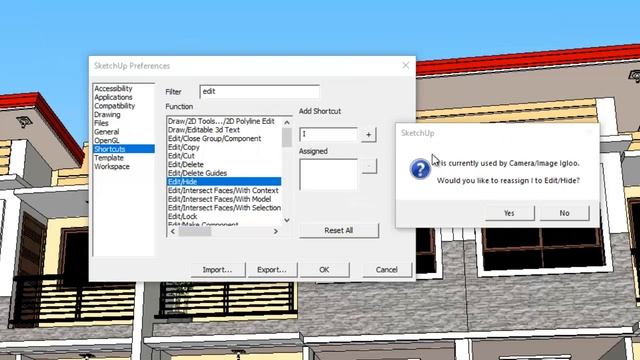The height and width of the screenshot is (360, 640).
Task: Select the Edit/Copy function
Action: click(184, 147)
